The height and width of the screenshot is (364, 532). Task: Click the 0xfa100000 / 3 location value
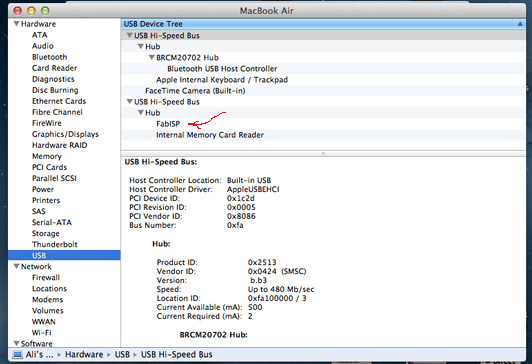click(x=277, y=298)
